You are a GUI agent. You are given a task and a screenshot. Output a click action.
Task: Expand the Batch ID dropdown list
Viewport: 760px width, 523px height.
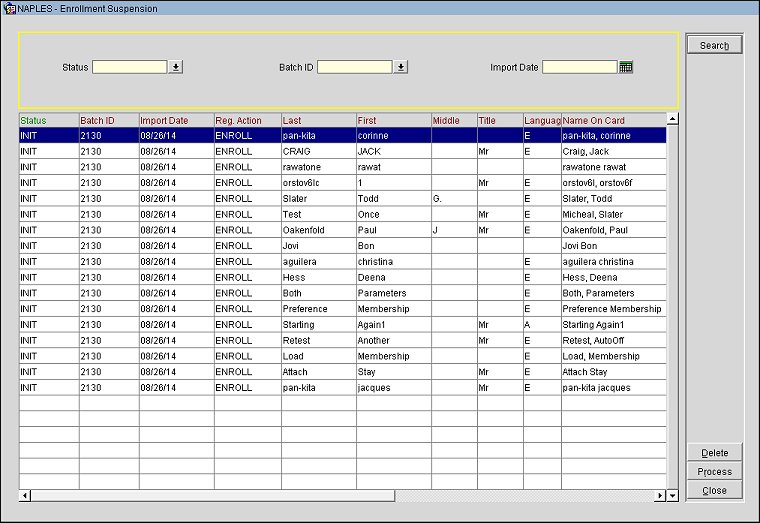pos(400,67)
